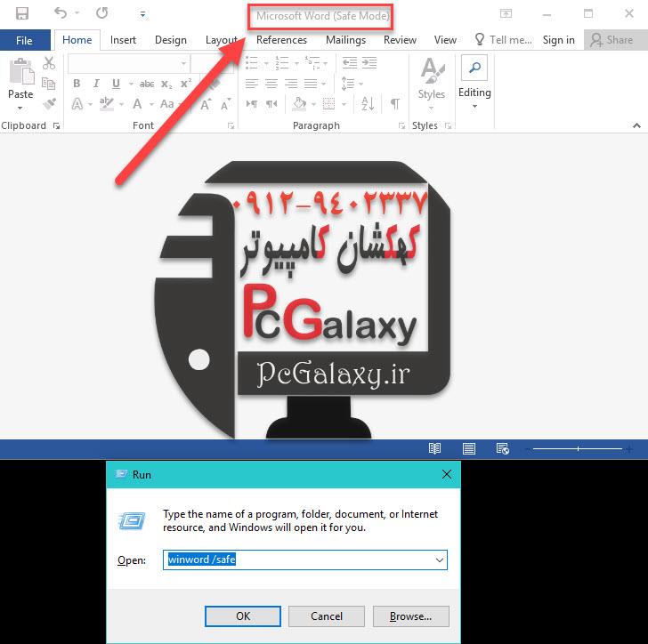
Task: Click the Open text field containing winword /safe
Action: [x=298, y=559]
